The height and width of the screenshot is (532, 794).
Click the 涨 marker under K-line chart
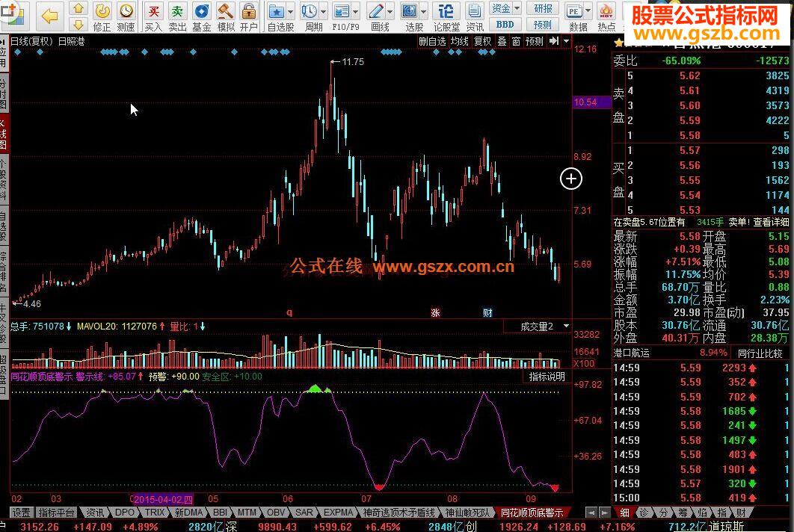coord(435,313)
